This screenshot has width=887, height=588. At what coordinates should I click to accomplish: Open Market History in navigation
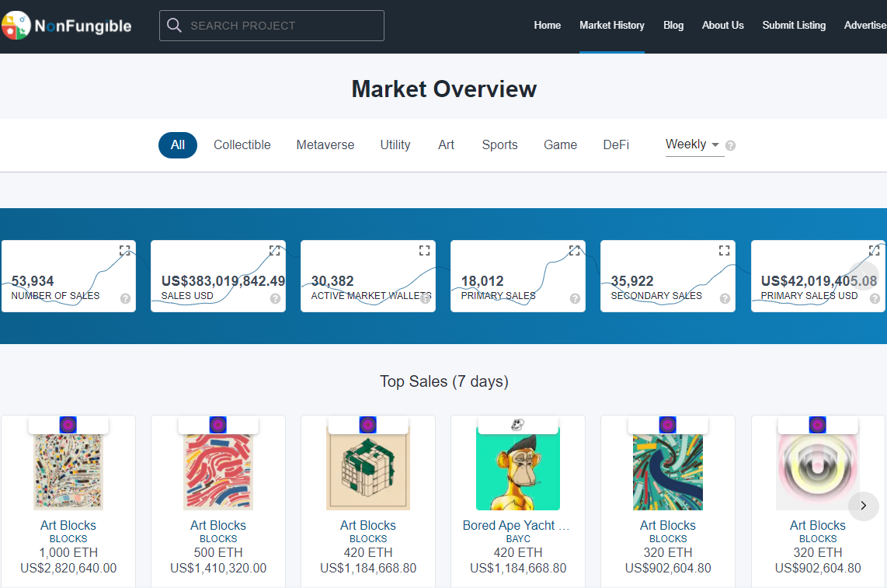[612, 26]
